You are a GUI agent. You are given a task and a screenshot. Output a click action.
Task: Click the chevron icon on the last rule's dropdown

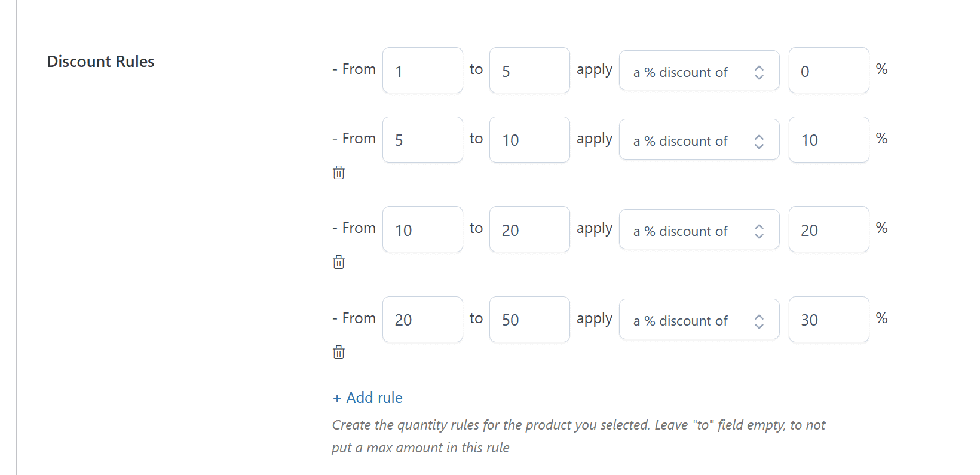click(x=758, y=320)
